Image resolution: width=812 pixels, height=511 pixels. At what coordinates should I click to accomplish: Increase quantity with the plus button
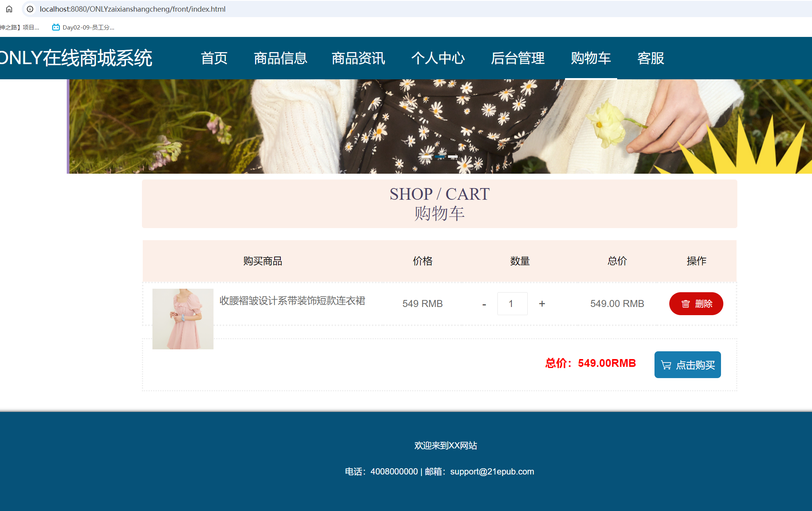click(542, 303)
